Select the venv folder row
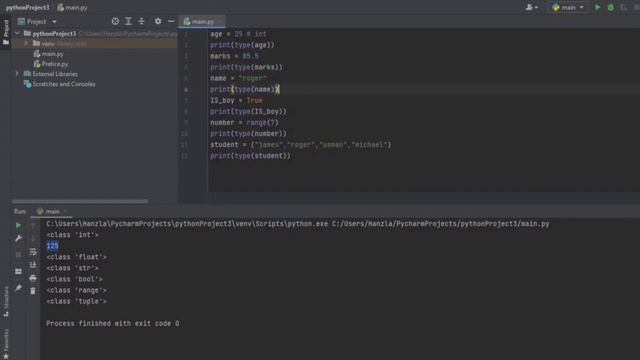 (x=94, y=43)
